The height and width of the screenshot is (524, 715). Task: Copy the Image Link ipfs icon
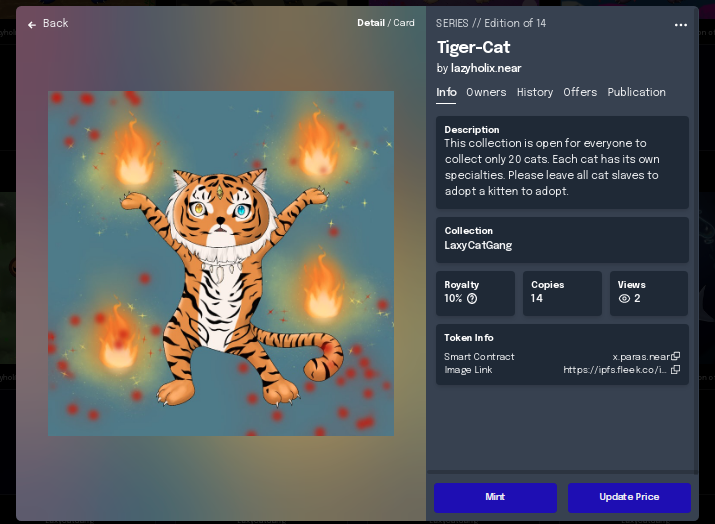676,369
